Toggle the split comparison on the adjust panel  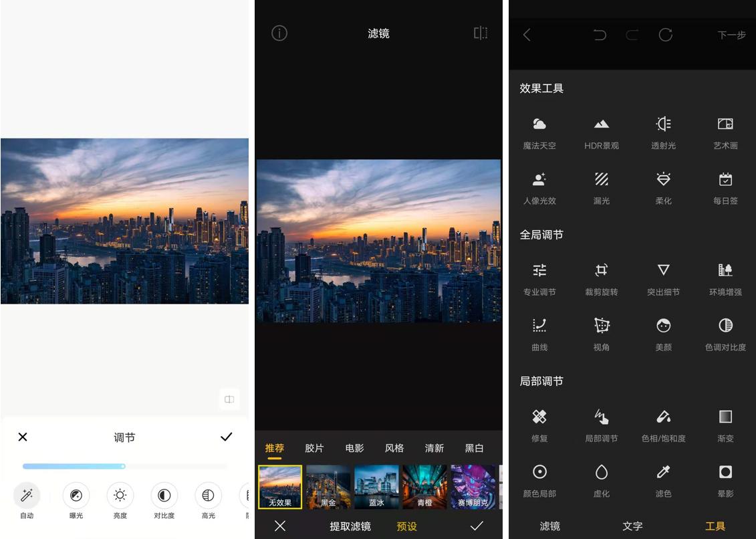229,399
